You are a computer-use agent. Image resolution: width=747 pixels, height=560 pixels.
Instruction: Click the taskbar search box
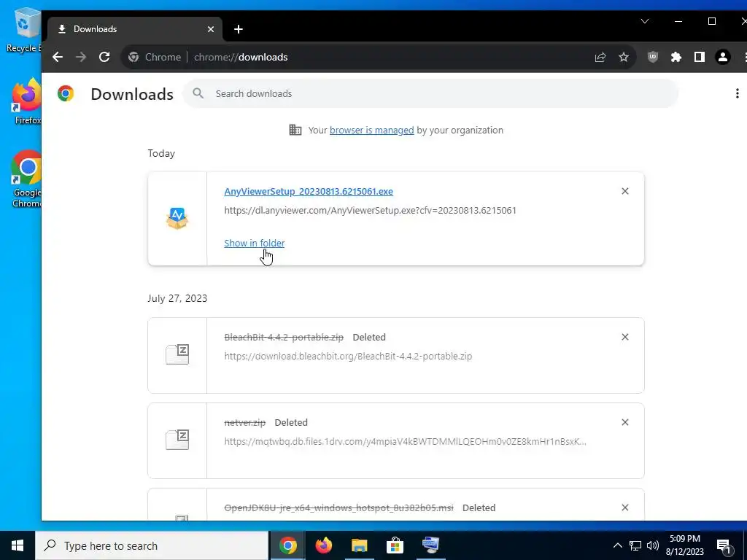click(x=152, y=545)
